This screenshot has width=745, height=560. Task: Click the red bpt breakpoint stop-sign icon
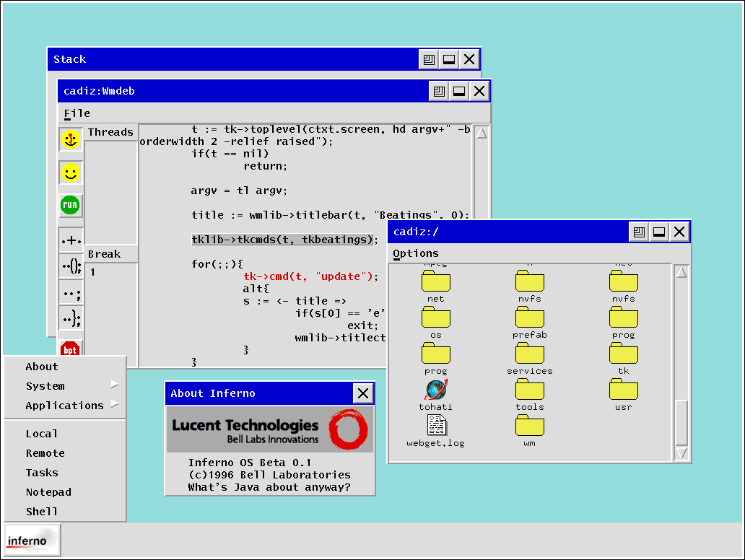click(70, 349)
